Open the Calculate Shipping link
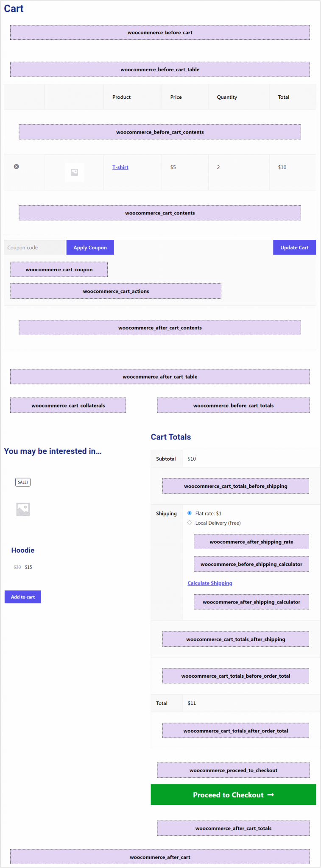 click(x=209, y=583)
